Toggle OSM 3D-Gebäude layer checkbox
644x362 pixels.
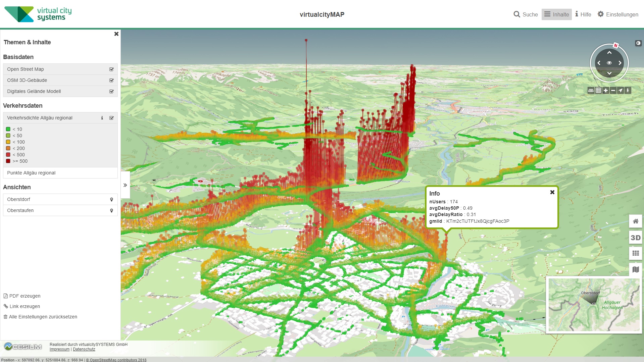(111, 80)
